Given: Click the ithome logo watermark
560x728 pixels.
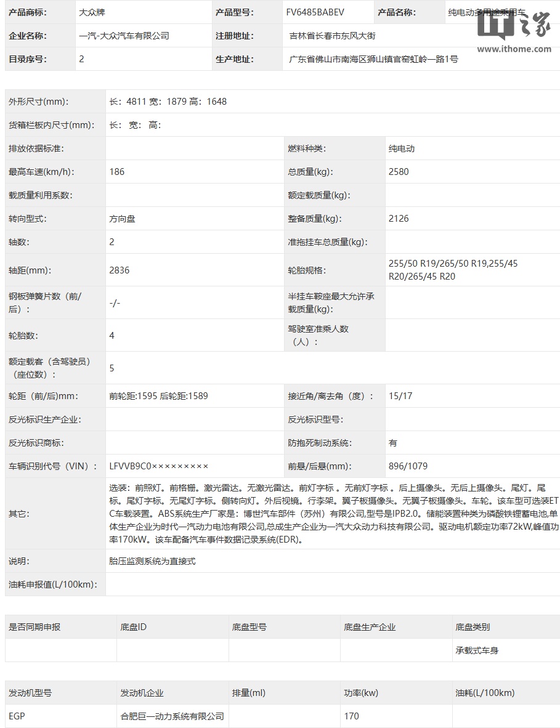Looking at the screenshot, I should (x=514, y=25).
